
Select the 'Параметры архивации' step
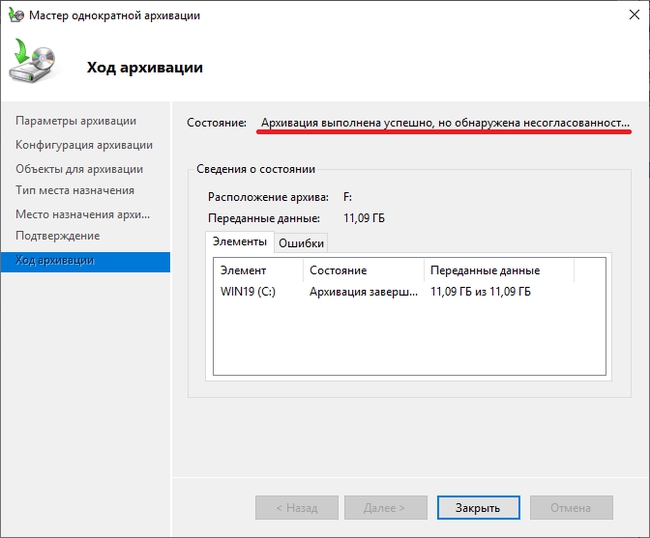pos(76,121)
